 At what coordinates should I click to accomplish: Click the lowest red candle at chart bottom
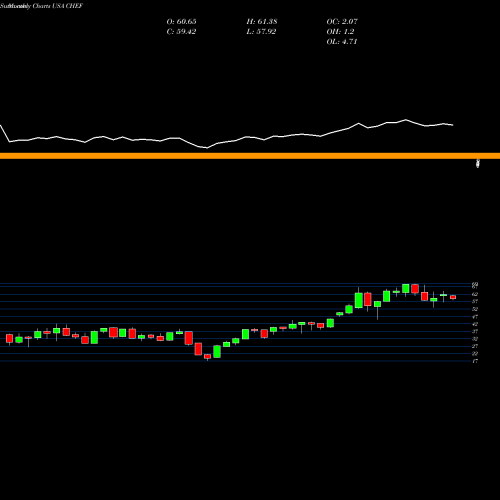(x=207, y=357)
